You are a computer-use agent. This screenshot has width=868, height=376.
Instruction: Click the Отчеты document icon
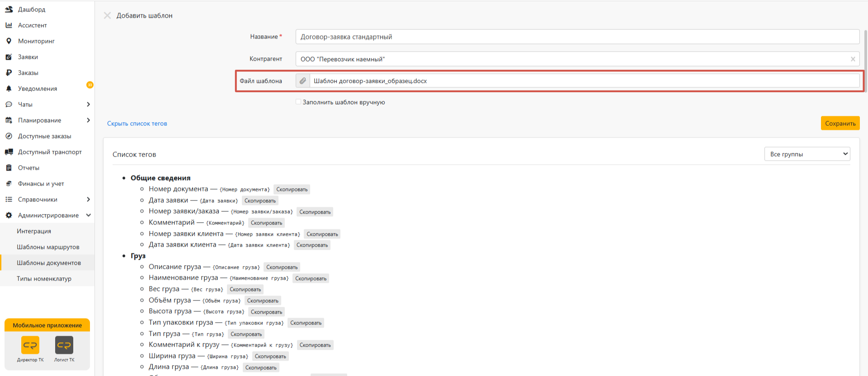pos(9,167)
